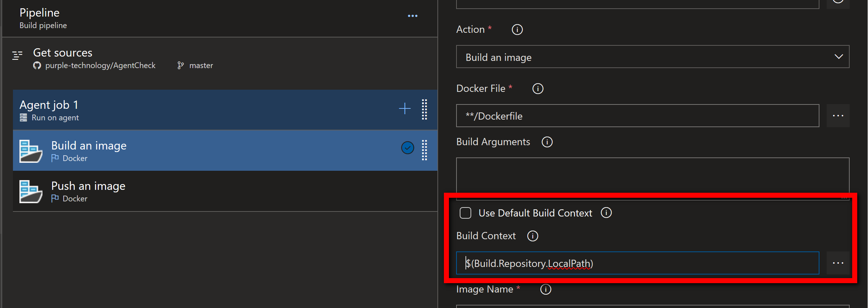Click into the Build Arguments text area
Viewport: 868px width, 308px height.
point(653,175)
